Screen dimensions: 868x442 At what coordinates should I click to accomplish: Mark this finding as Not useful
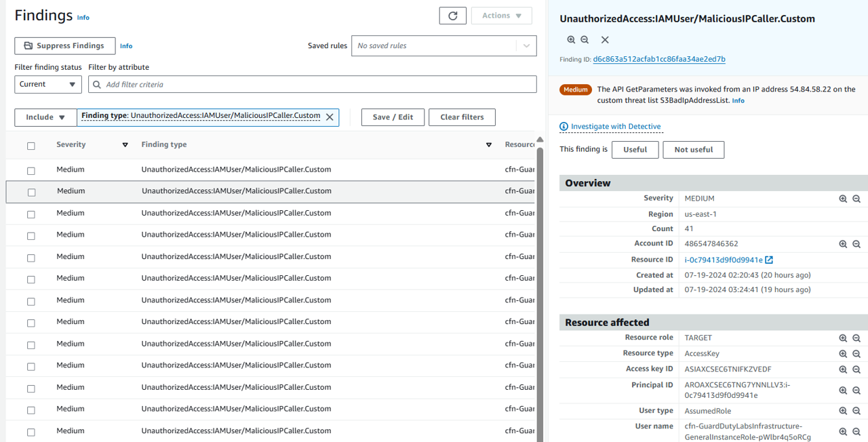[694, 150]
